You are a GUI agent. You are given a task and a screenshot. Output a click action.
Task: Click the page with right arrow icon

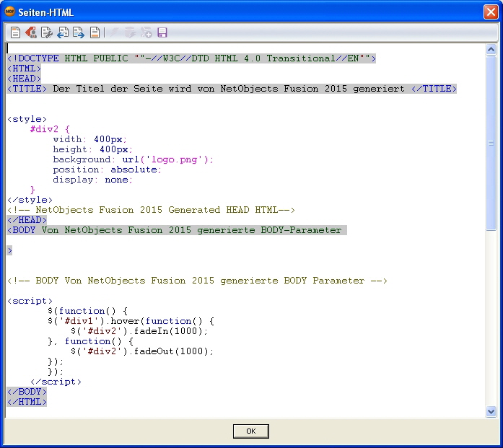coord(79,32)
